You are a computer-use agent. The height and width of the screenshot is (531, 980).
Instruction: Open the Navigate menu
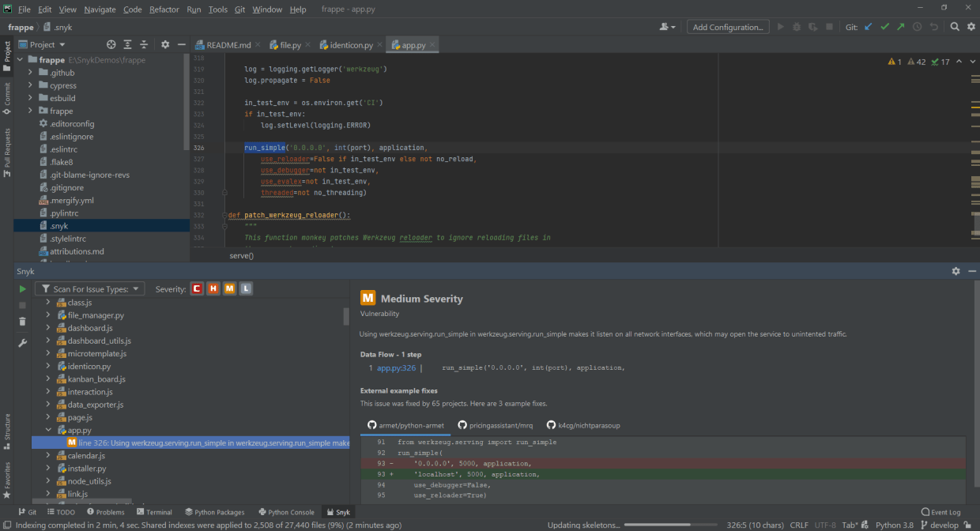(x=100, y=9)
